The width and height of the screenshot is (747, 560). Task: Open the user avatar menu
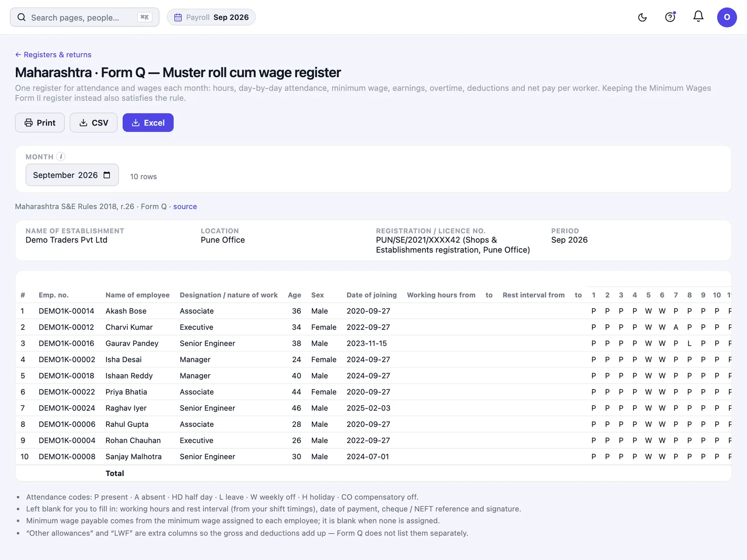(727, 17)
